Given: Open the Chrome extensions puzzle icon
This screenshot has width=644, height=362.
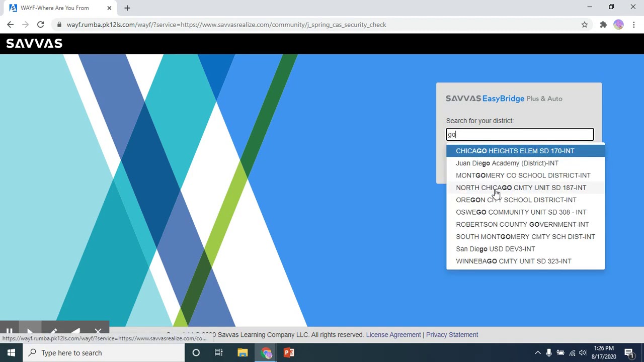Looking at the screenshot, I should coord(603,25).
